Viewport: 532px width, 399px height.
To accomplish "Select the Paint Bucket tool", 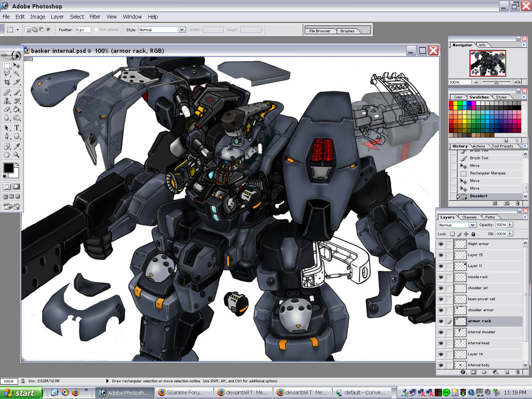I will (x=17, y=109).
